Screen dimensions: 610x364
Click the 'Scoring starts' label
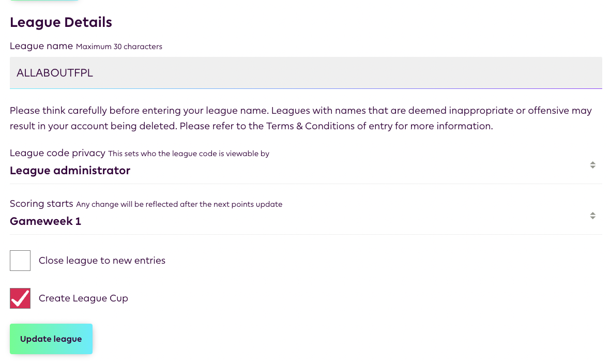(41, 204)
